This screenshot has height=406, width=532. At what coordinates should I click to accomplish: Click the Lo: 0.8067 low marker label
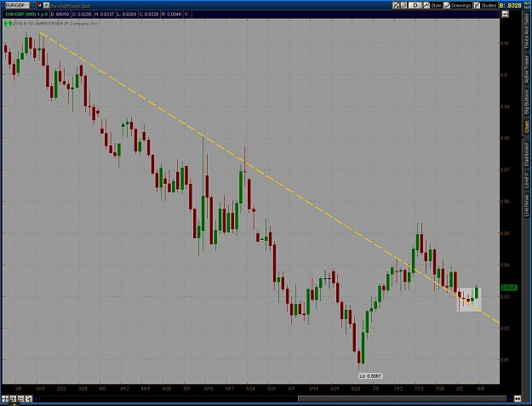pos(370,376)
